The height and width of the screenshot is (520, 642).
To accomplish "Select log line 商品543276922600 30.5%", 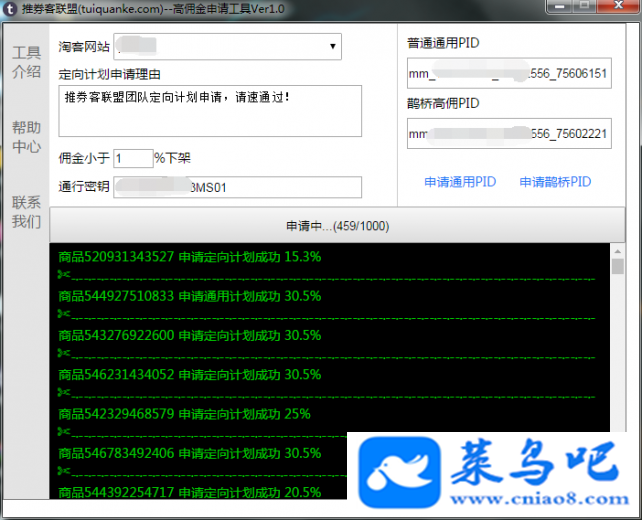I will [x=190, y=335].
